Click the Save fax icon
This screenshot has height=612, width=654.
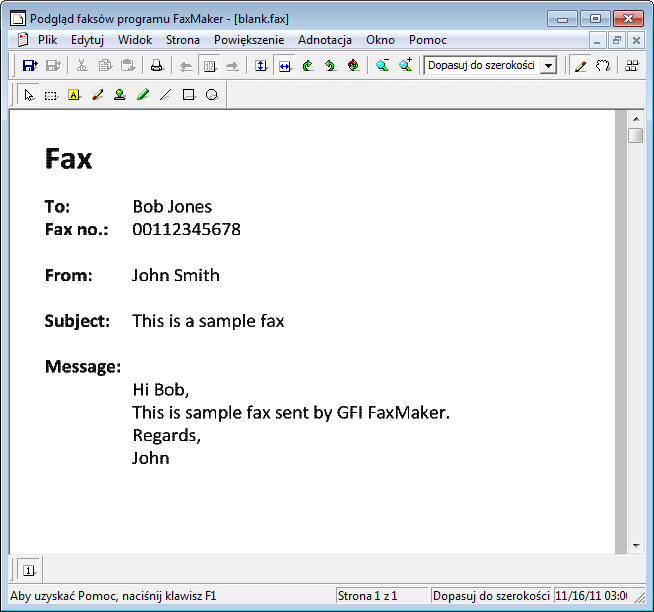(30, 65)
